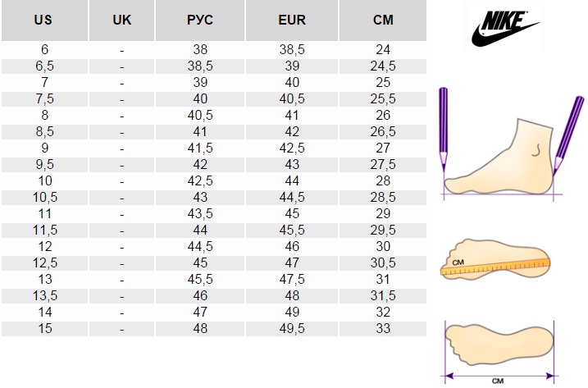Click the right purple pencil at heel
Viewport: 588px width, 388px height.
[568, 135]
